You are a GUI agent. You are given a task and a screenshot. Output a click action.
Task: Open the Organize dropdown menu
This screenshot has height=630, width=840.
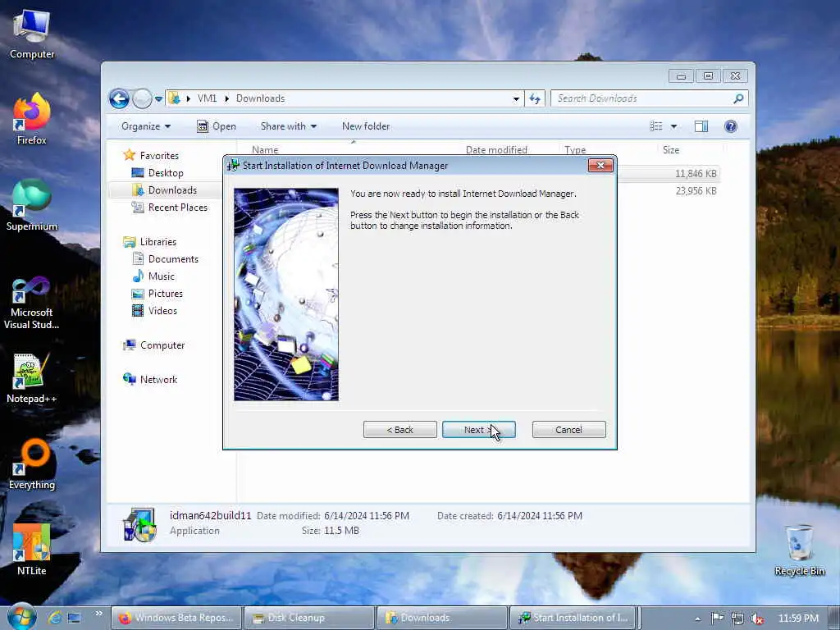pyautogui.click(x=146, y=126)
